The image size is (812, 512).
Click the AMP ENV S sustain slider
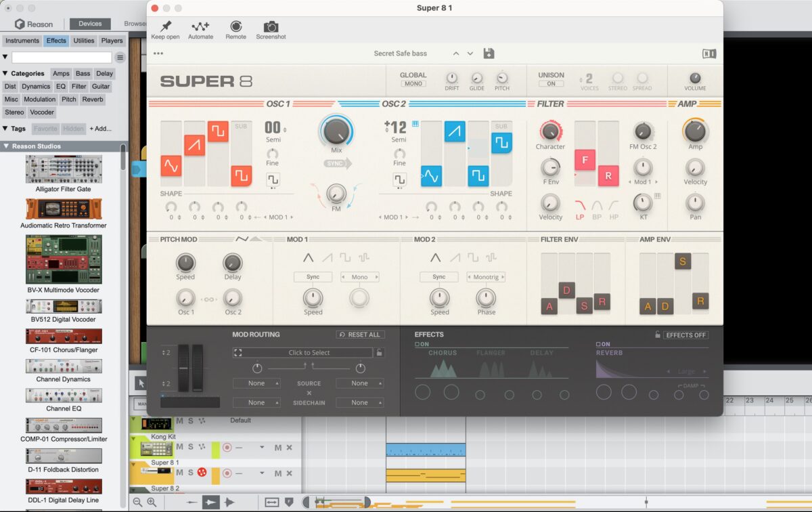point(683,261)
